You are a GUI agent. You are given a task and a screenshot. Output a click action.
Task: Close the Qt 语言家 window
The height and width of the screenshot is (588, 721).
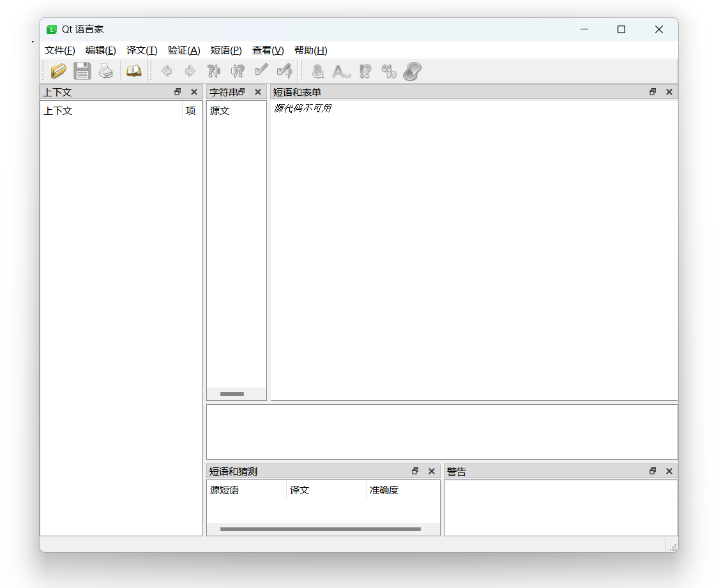click(659, 29)
